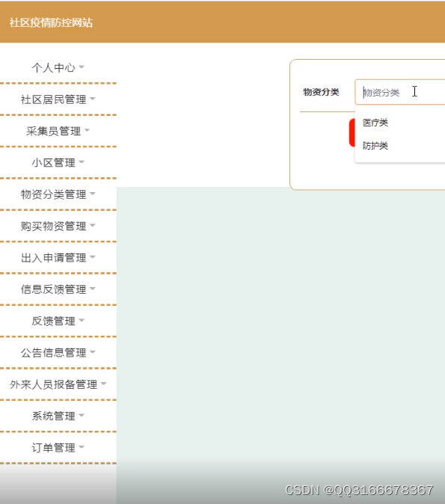Expand arrow beside 外来人员报备管理

coord(103,384)
